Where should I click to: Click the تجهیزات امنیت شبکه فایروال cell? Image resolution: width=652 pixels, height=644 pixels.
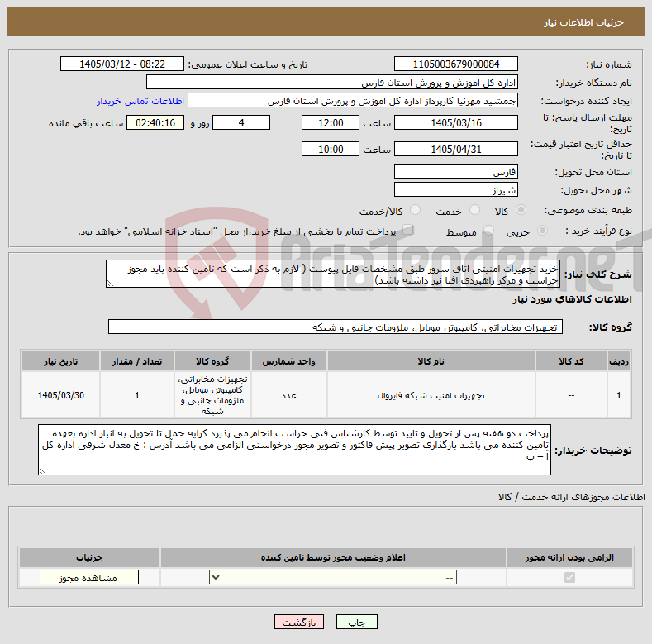pyautogui.click(x=431, y=395)
